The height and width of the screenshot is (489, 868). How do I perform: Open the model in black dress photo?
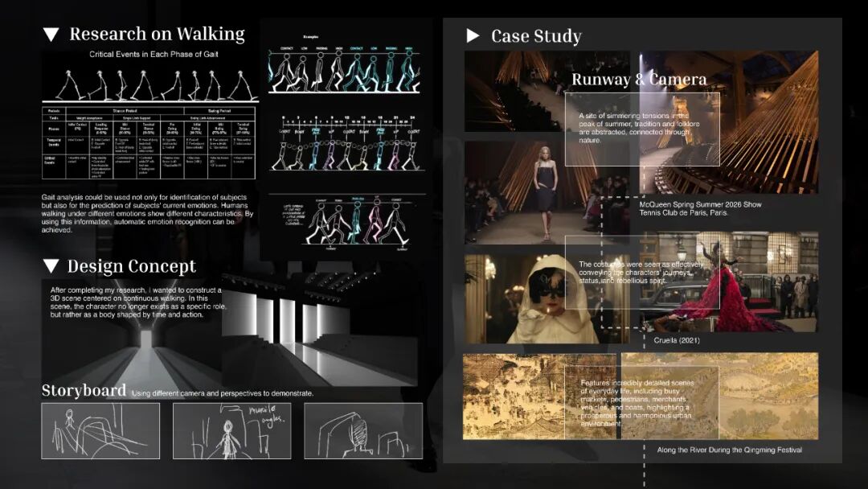pyautogui.click(x=547, y=192)
